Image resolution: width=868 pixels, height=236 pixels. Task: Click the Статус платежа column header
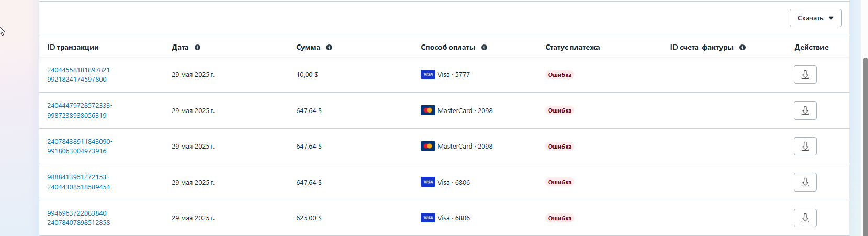[572, 47]
